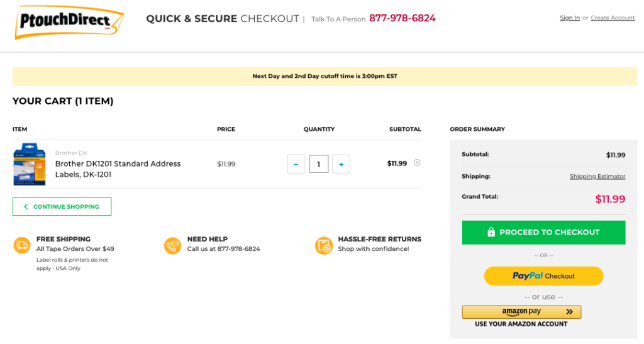The height and width of the screenshot is (344, 644).
Task: Open the Brother DK1201 Standard Address Labels link
Action: 118,169
